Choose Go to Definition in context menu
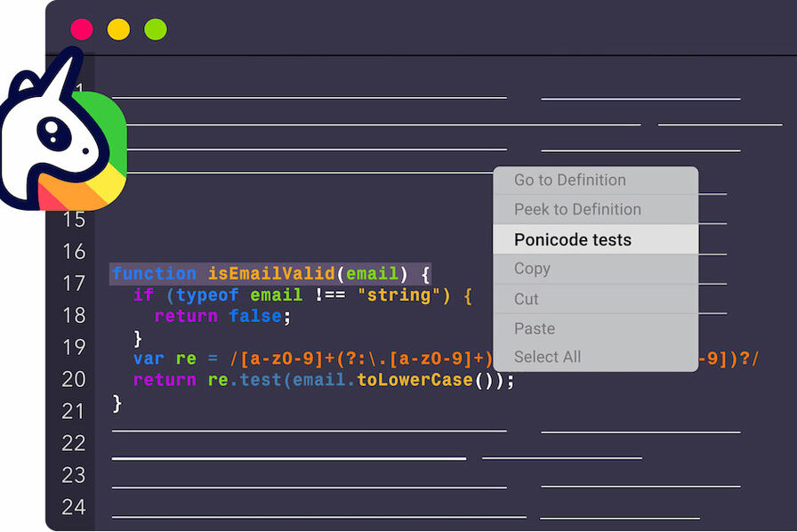This screenshot has height=532, width=797. [x=569, y=181]
